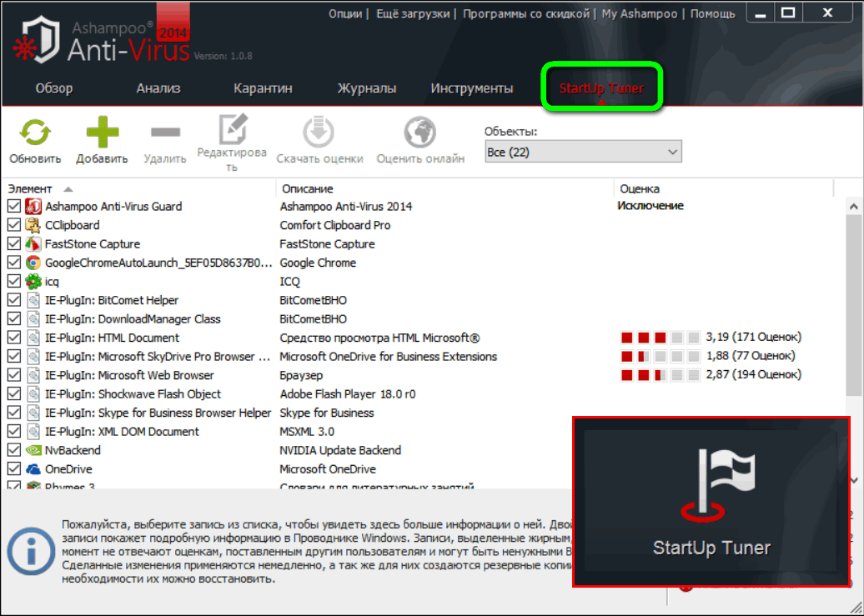The width and height of the screenshot is (864, 616).
Task: Sort by the Элемент column header
Action: [x=30, y=189]
